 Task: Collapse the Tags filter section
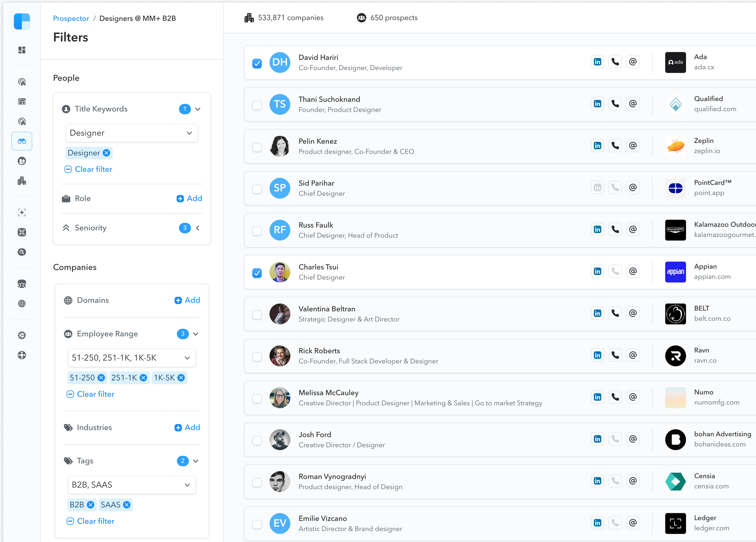(196, 461)
